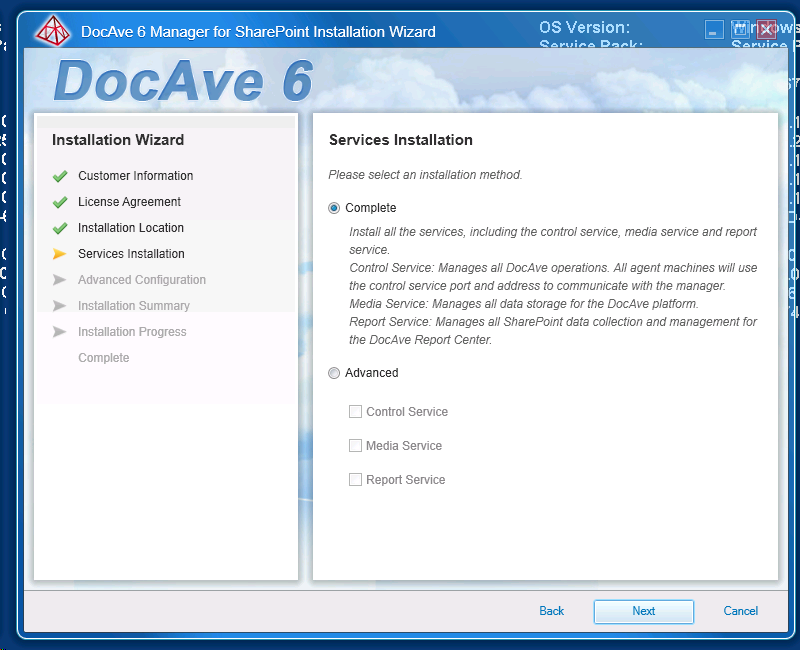Select the Advanced installation radio button
800x650 pixels.
click(335, 373)
